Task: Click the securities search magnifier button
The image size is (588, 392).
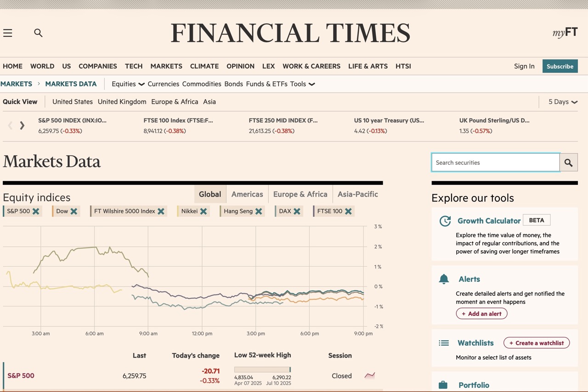Action: tap(569, 162)
